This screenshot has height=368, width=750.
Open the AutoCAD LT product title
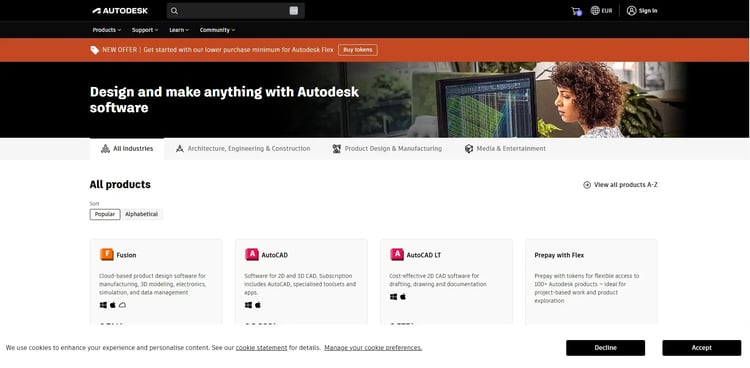[424, 255]
